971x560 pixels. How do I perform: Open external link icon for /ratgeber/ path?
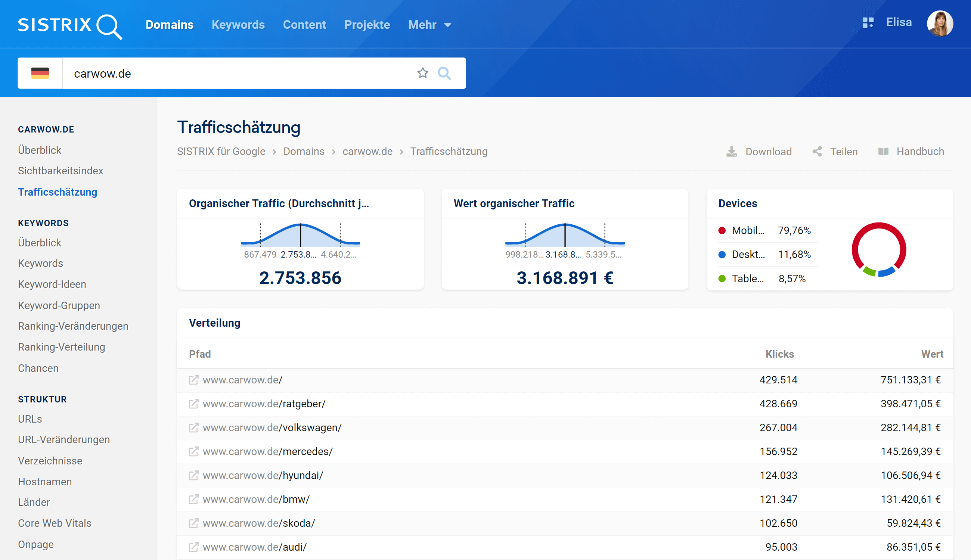point(193,404)
